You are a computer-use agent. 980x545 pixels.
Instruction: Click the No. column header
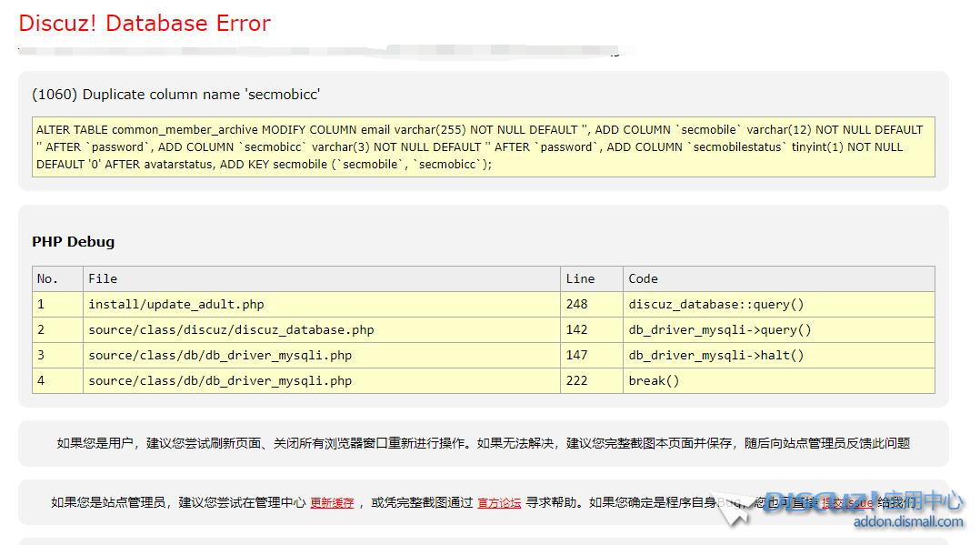(x=47, y=278)
